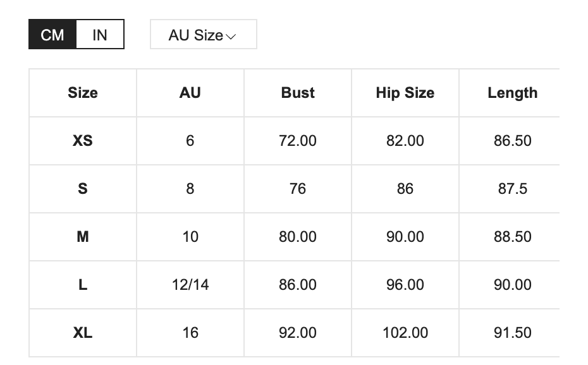This screenshot has width=588, height=365.
Task: Click the 72.00 bust measurement cell
Action: coord(298,141)
